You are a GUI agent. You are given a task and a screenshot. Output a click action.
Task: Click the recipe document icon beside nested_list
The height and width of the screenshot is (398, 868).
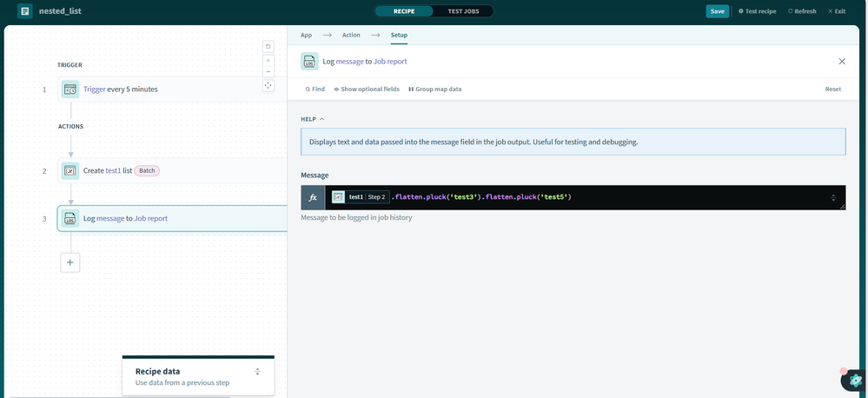tap(25, 11)
